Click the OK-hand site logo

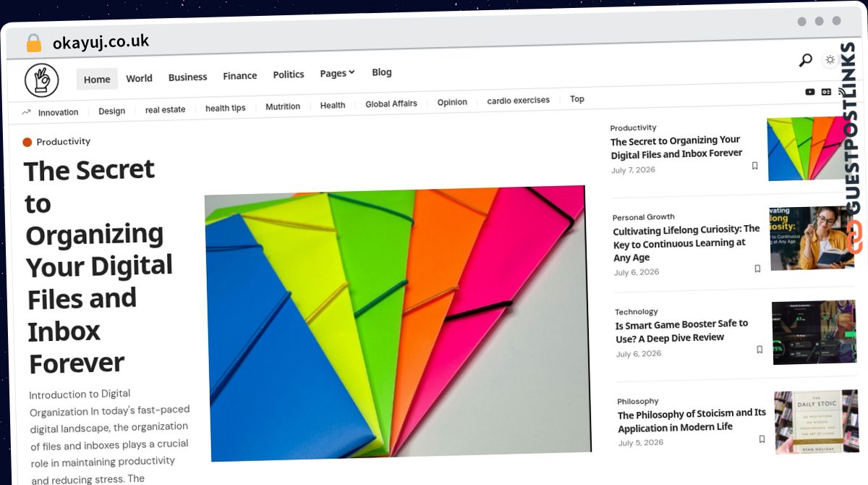(x=41, y=80)
